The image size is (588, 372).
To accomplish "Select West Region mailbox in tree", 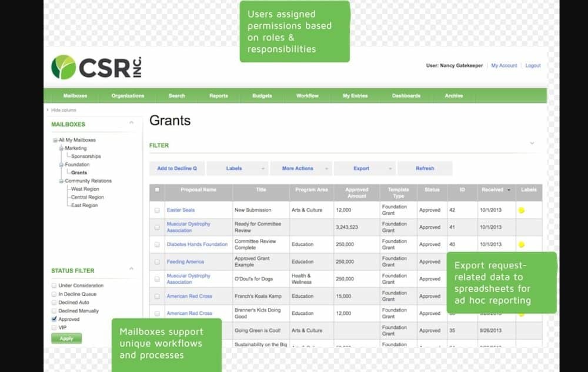I will tap(85, 189).
